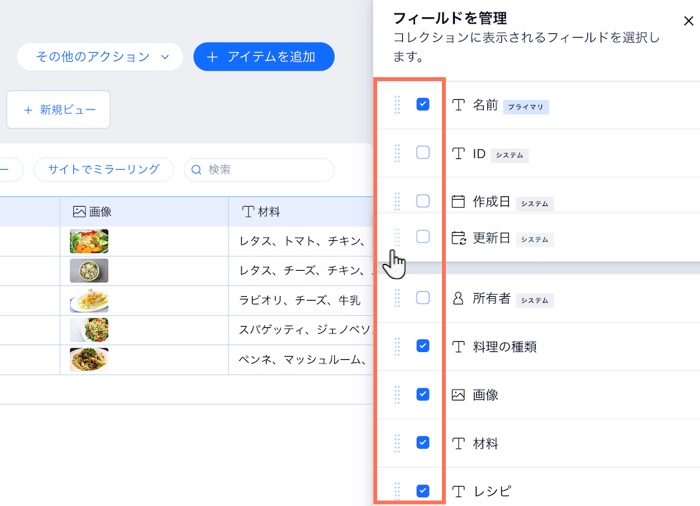Viewport: 700px width, 506px height.
Task: Enable the ID field checkbox
Action: pyautogui.click(x=423, y=153)
